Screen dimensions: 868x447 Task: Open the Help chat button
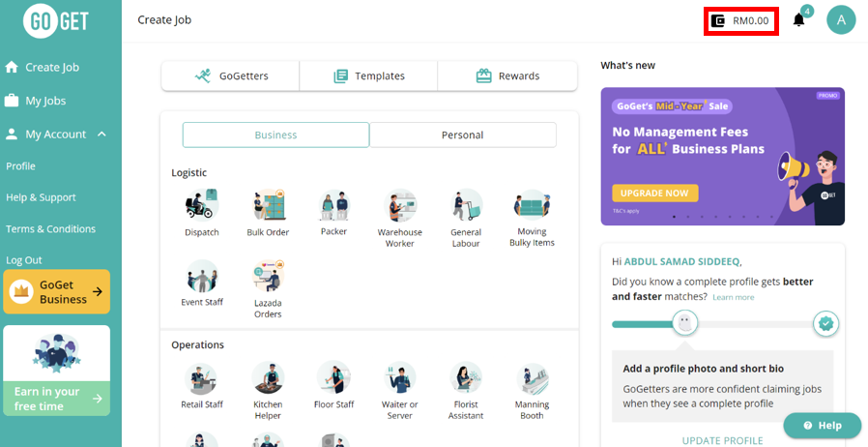coord(823,426)
